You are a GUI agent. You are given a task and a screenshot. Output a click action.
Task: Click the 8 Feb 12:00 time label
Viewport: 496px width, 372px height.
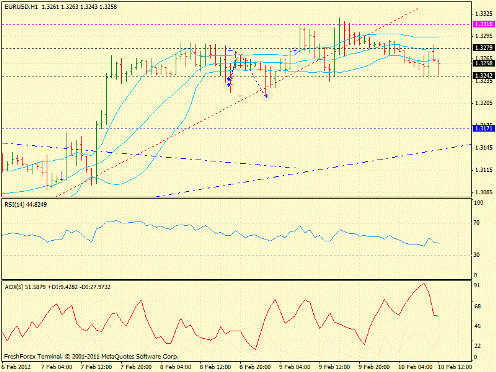(x=215, y=367)
